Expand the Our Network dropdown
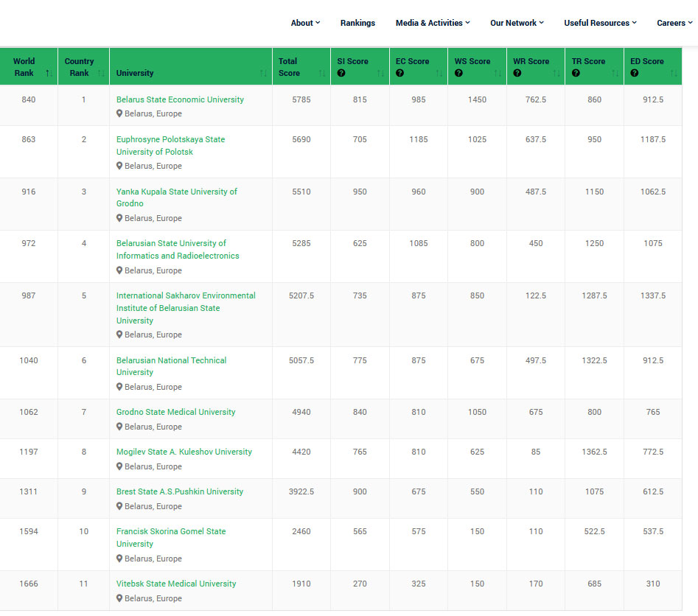 tap(517, 23)
